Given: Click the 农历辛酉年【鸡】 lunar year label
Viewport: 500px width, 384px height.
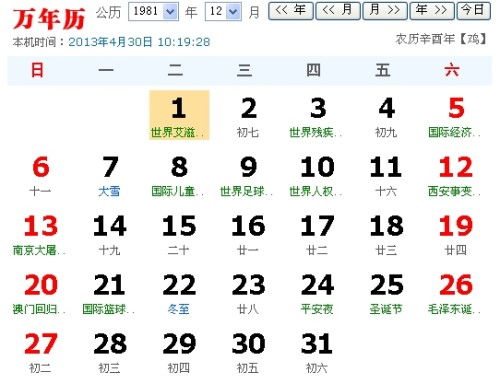Looking at the screenshot, I should tap(442, 39).
